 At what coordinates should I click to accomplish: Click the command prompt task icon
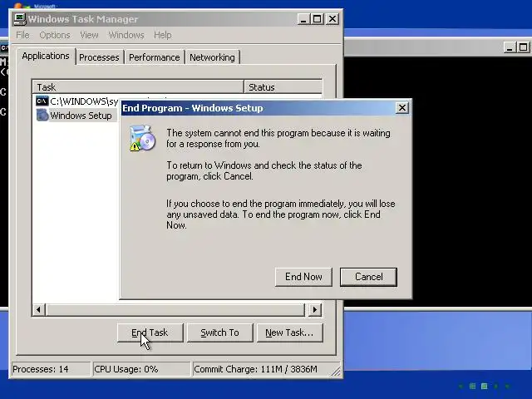pyautogui.click(x=42, y=101)
